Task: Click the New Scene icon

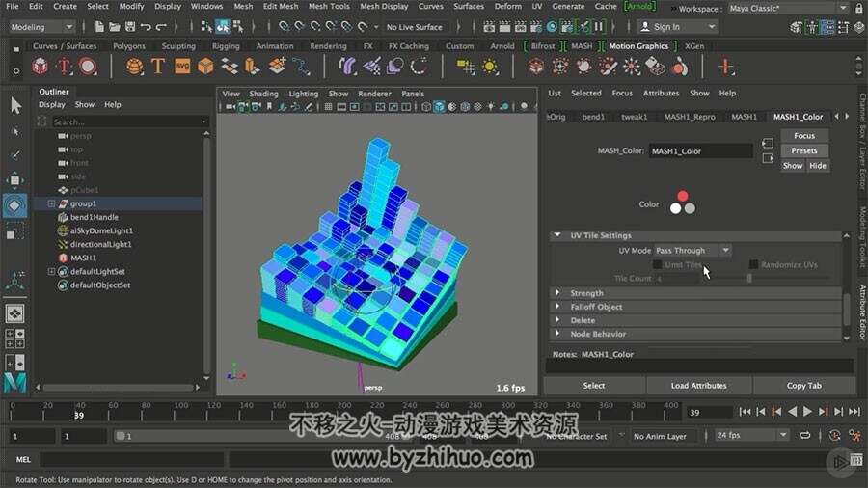Action: point(99,27)
